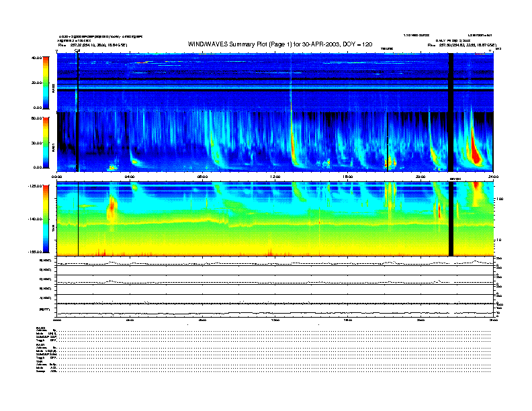Click the 10 label on TNR right axis
Viewport: 532px width, 411px height.
click(499, 240)
